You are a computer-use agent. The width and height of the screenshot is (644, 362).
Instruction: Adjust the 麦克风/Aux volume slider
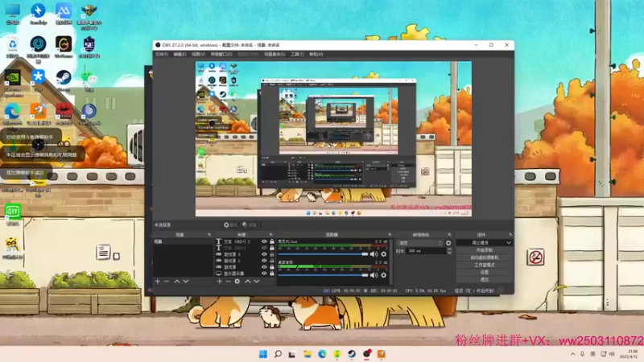pos(324,254)
